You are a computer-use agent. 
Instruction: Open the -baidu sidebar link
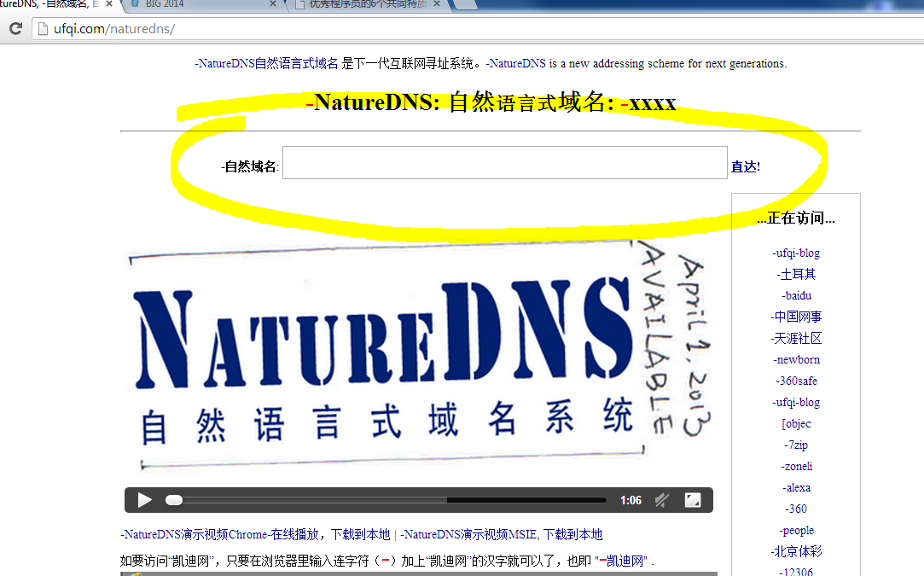click(796, 296)
